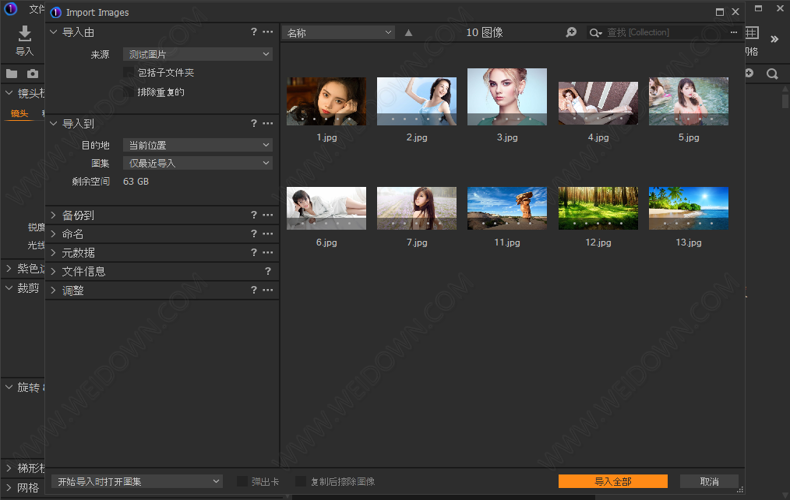Click the thumbnail zoom magnifier icon
This screenshot has width=790, height=500.
point(571,32)
